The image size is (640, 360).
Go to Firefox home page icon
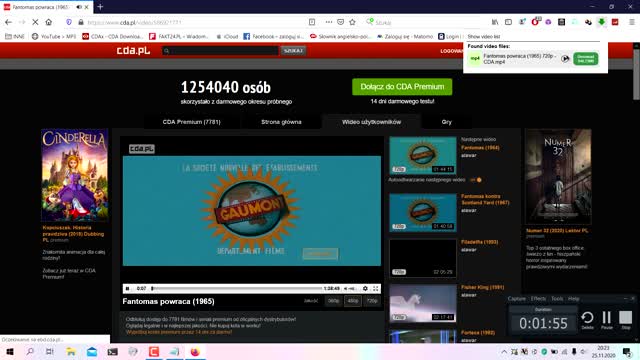click(x=49, y=22)
